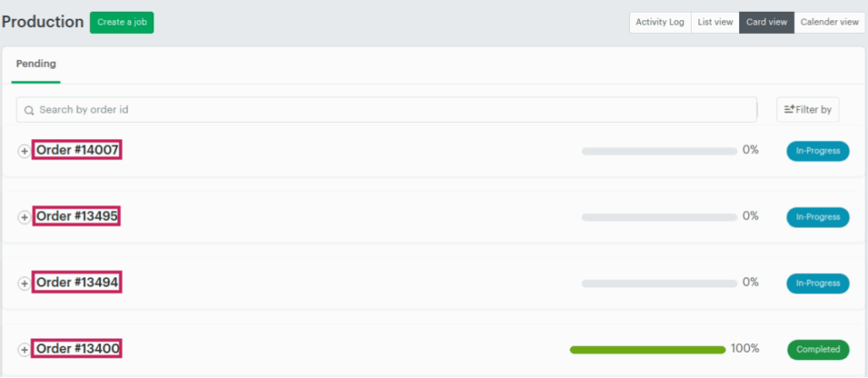Expand Order #13400 with plus icon
Viewport: 868px width, 378px height.
(24, 349)
